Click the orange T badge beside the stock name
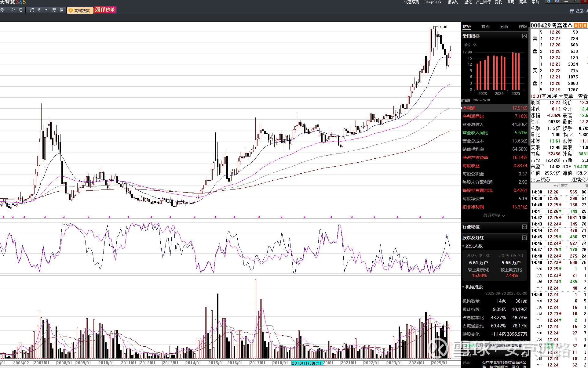 [x=580, y=26]
